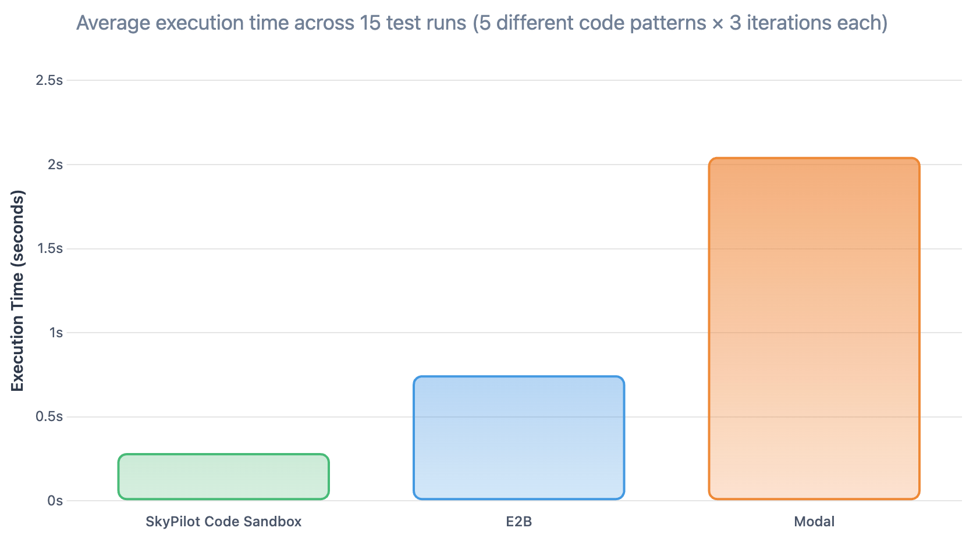The width and height of the screenshot is (980, 542).
Task: Click the 1s gridline above the SkyPilot bar
Action: click(x=223, y=333)
